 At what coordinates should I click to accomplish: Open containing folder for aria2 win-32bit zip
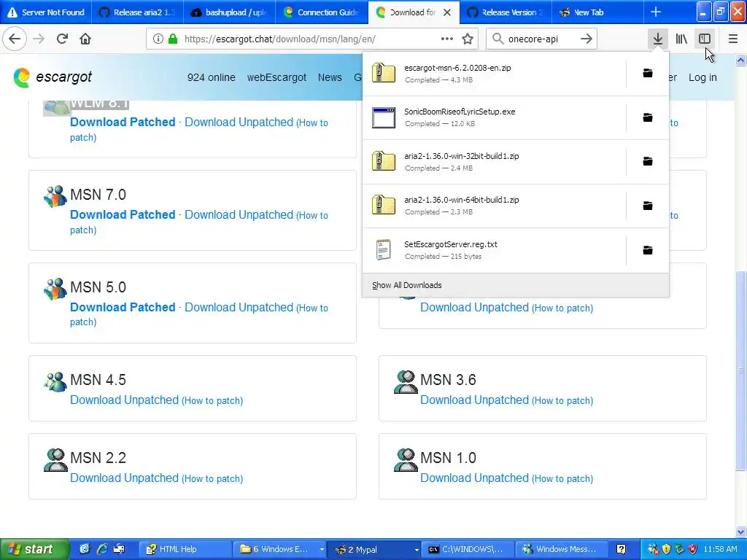tap(648, 161)
